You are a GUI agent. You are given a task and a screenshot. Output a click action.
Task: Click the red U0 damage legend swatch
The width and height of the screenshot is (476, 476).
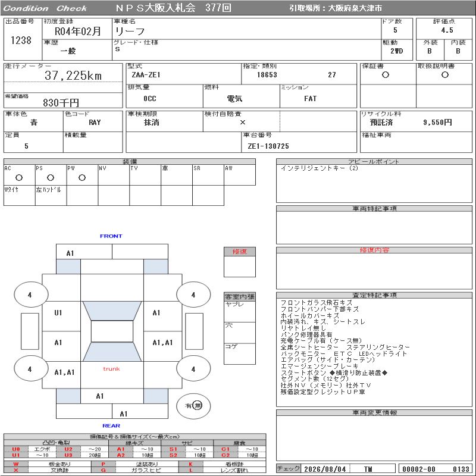click(16, 449)
